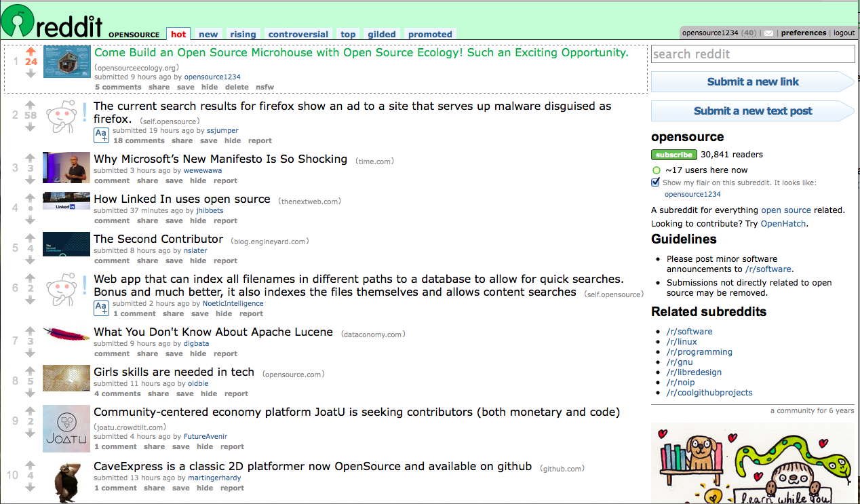Upvote the Apache Lucene post
Screen dimensions: 860x504
pos(31,330)
